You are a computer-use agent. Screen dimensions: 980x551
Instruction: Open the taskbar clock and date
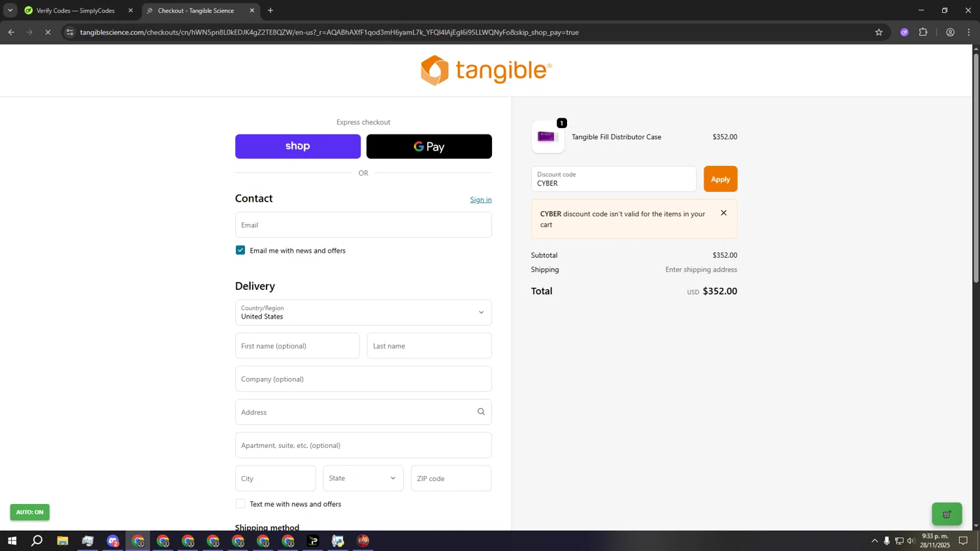tap(935, 541)
